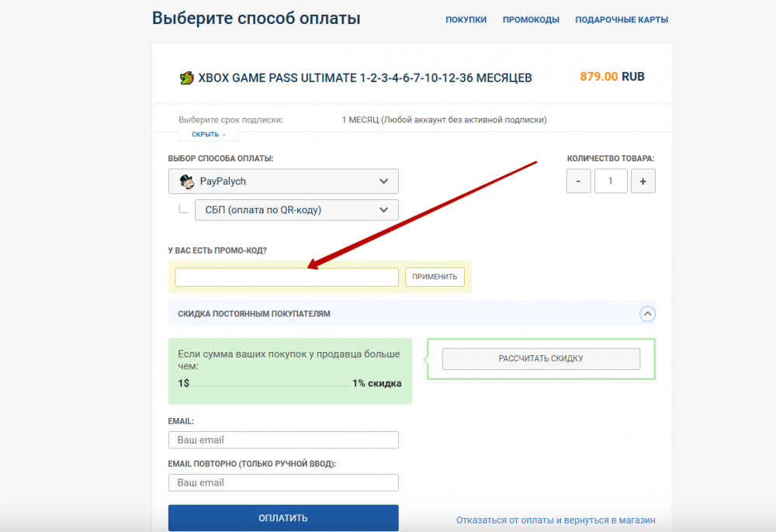Increase product quantity with the plus button
The height and width of the screenshot is (532, 776).
643,181
